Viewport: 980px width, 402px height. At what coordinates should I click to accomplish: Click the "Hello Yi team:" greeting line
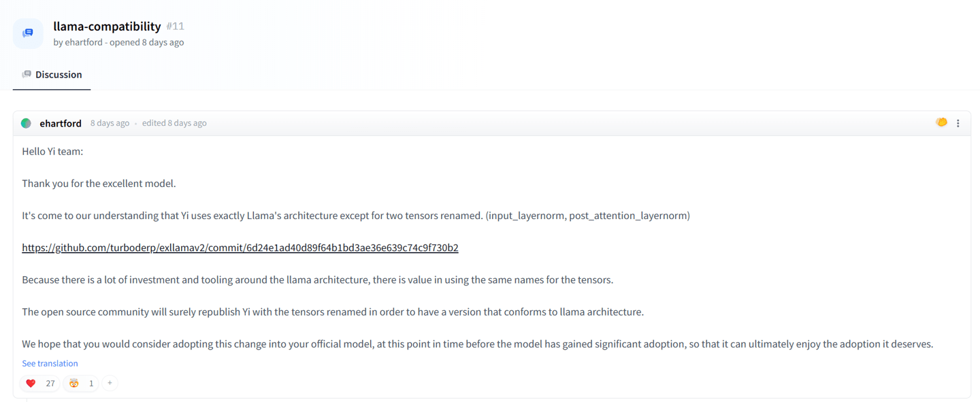coord(52,152)
